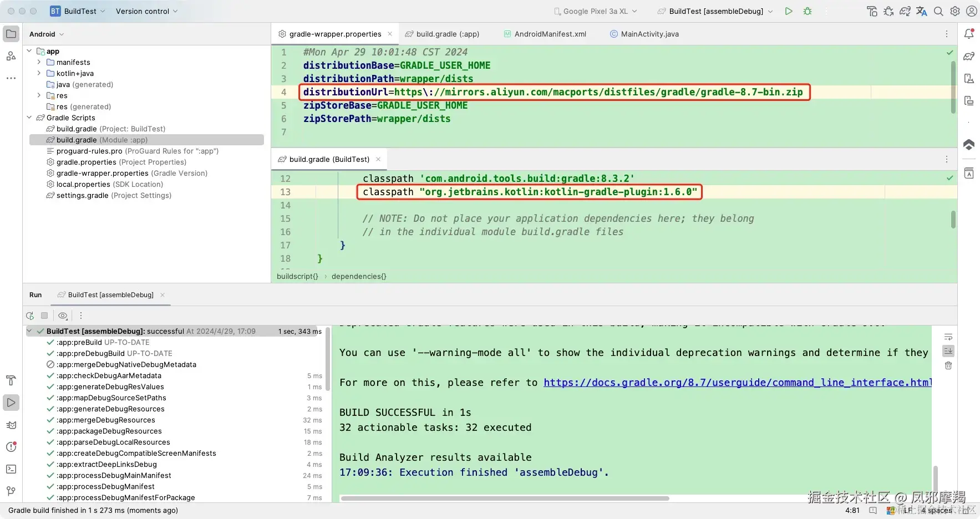
Task: Open the build hammer icon in top toolbar
Action: pyautogui.click(x=872, y=11)
